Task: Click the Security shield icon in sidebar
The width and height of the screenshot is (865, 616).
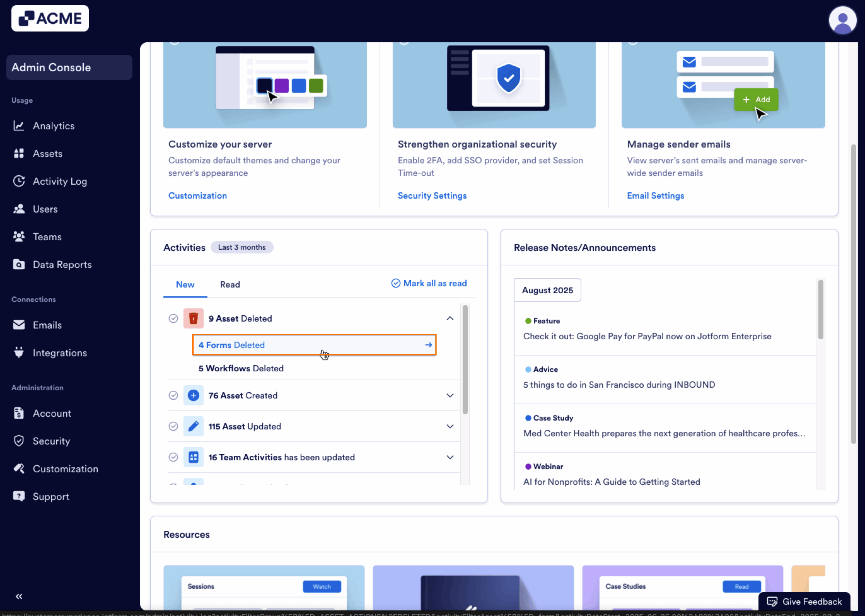Action: (x=19, y=441)
